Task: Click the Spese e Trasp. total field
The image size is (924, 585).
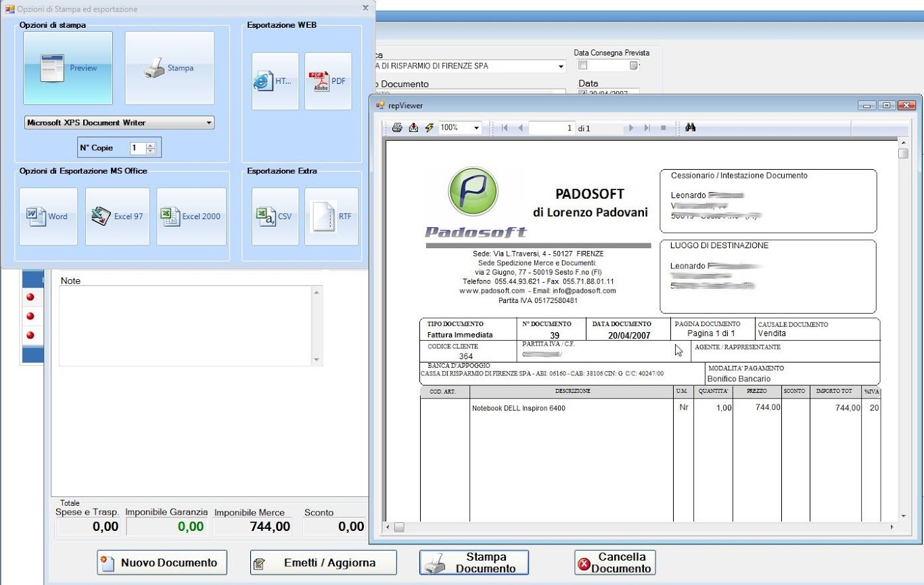Action: point(88,527)
